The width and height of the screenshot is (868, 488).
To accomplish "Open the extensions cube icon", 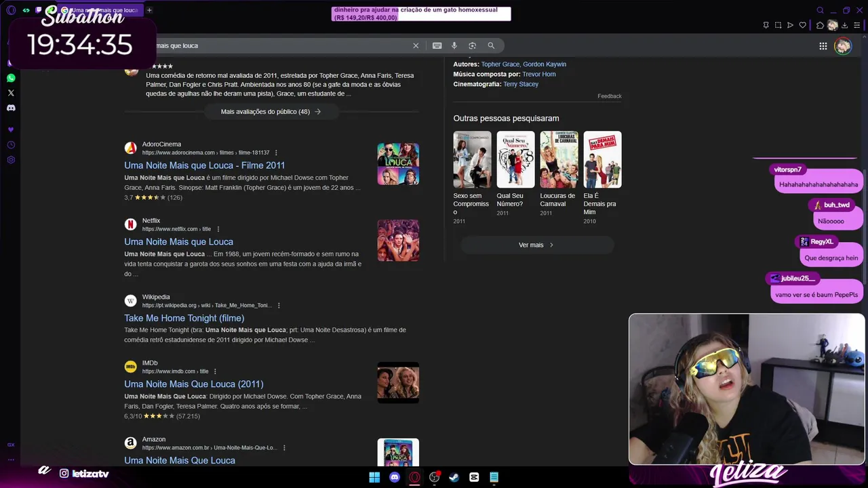I will tap(820, 25).
